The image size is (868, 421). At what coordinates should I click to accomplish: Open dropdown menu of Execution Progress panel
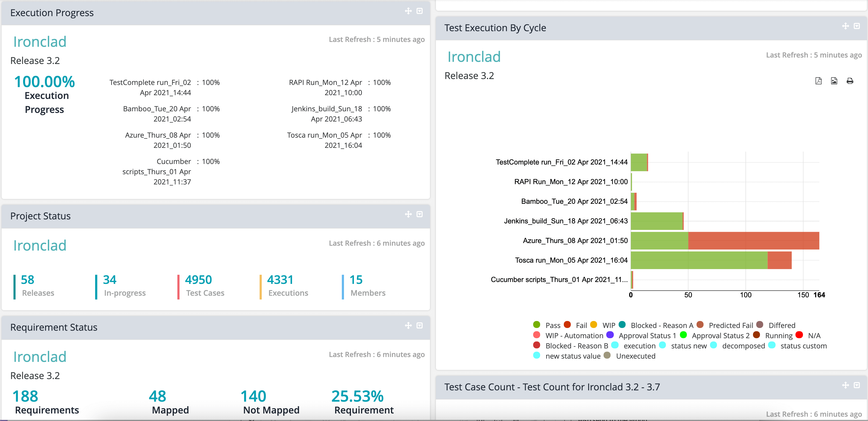coord(419,11)
